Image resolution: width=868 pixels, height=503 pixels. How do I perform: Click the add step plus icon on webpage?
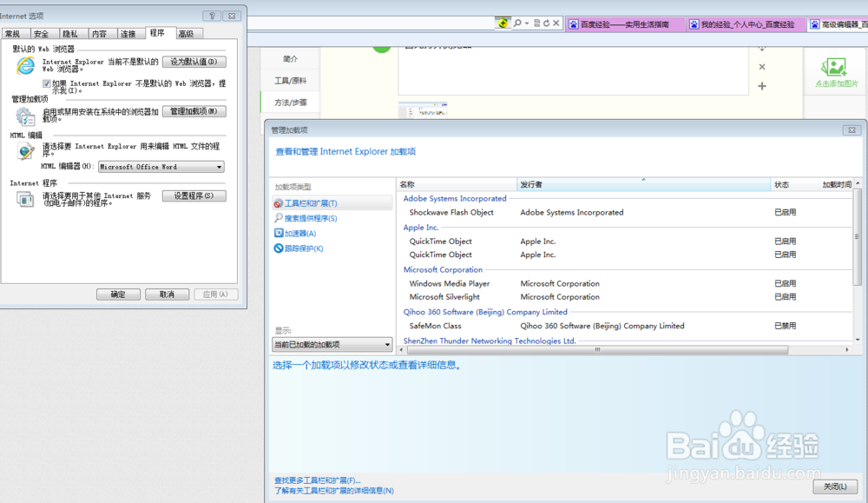(762, 86)
